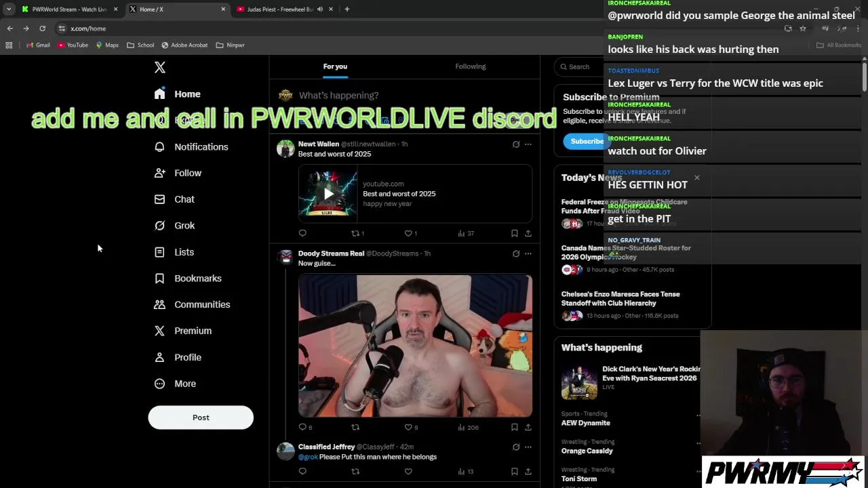Open Ninpwr bookmarks folder
The width and height of the screenshot is (868, 488).
click(x=231, y=45)
